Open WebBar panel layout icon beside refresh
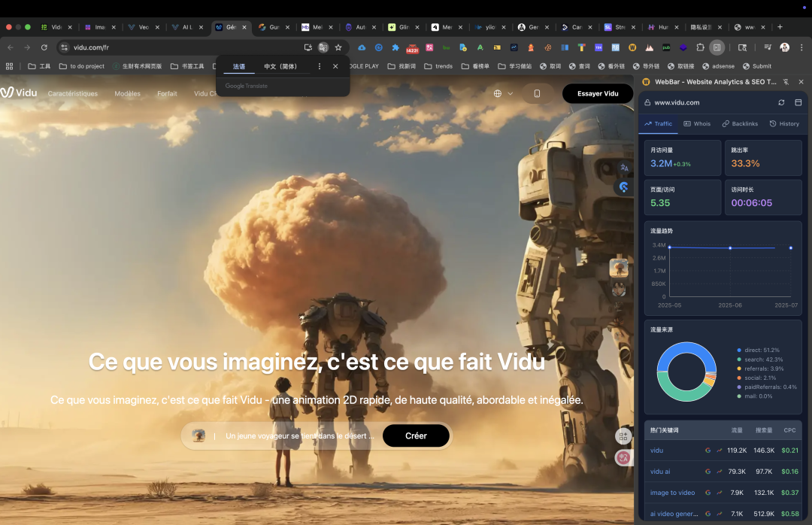The image size is (812, 525). [798, 102]
